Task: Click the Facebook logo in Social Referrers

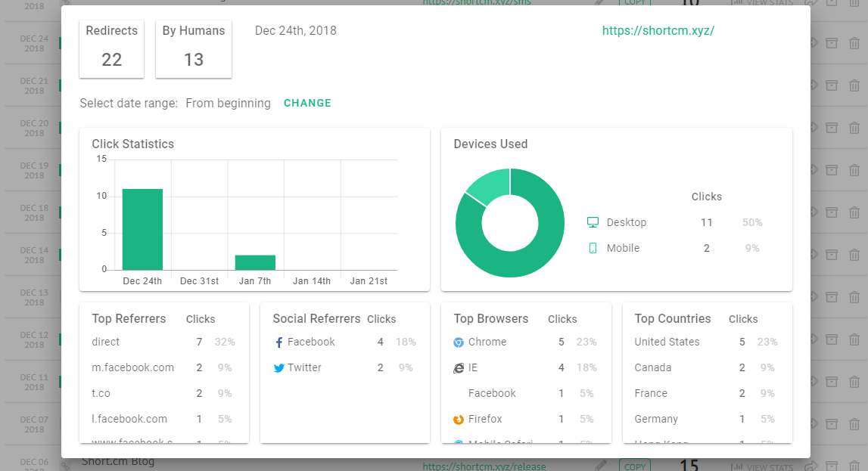Action: (x=279, y=342)
